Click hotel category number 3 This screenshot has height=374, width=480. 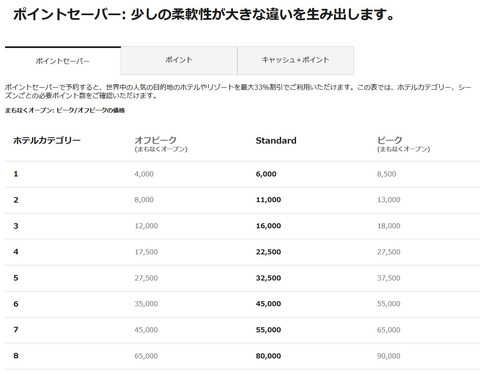pos(16,226)
